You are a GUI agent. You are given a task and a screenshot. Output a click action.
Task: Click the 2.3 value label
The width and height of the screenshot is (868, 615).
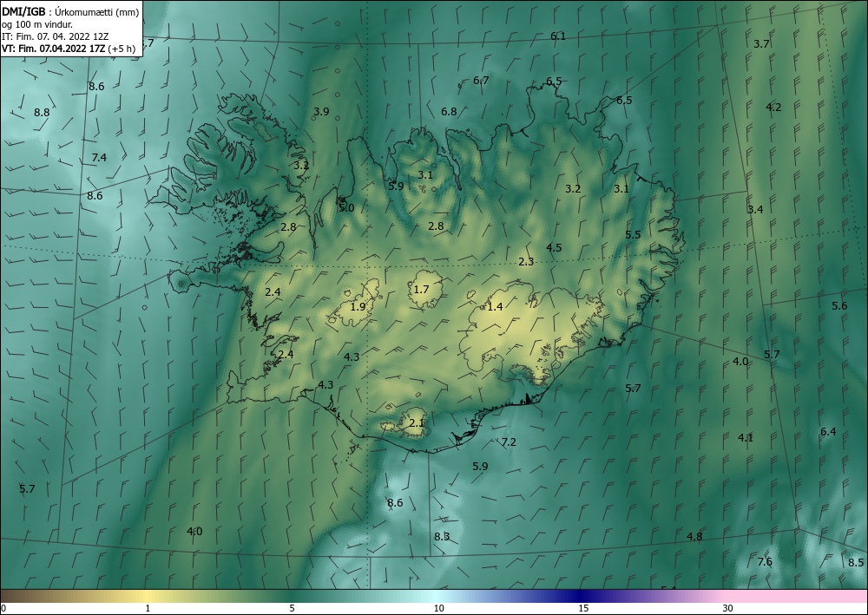click(526, 262)
